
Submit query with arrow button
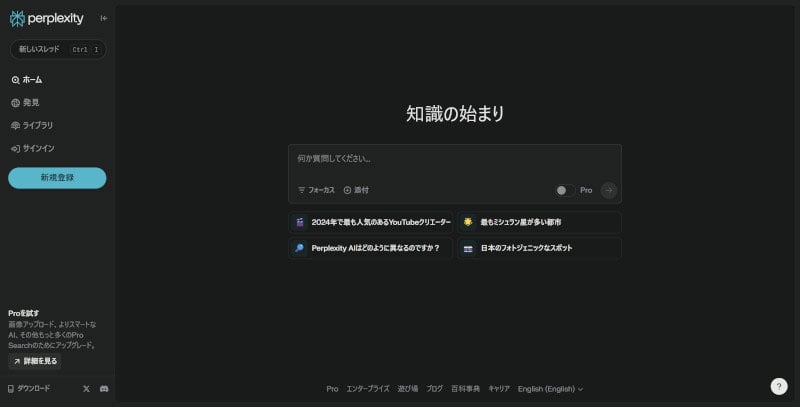(609, 190)
